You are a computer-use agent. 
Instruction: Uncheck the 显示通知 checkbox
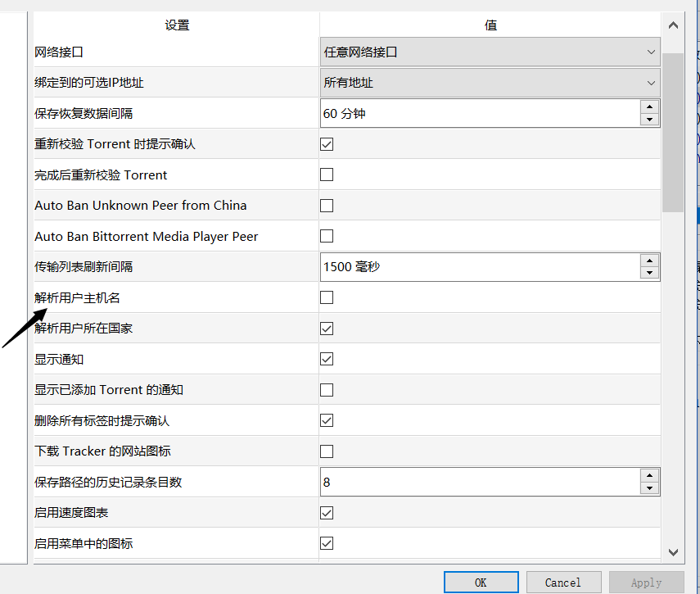[x=327, y=359]
